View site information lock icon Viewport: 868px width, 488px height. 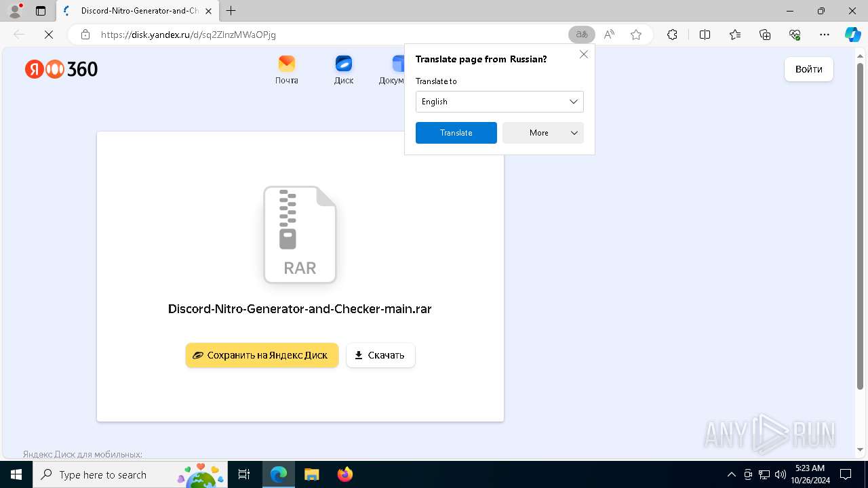click(x=85, y=35)
